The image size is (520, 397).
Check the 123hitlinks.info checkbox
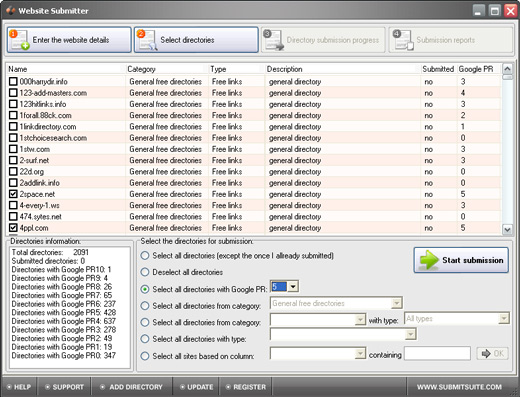13,104
